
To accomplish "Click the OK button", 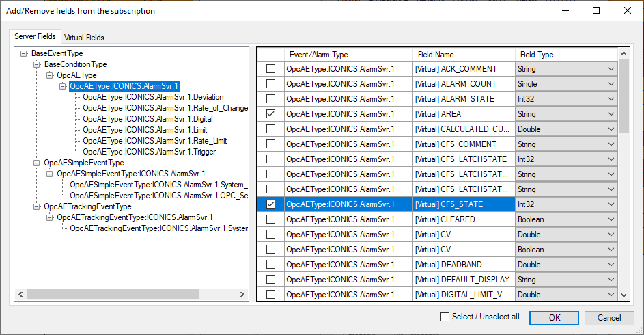I will click(554, 318).
